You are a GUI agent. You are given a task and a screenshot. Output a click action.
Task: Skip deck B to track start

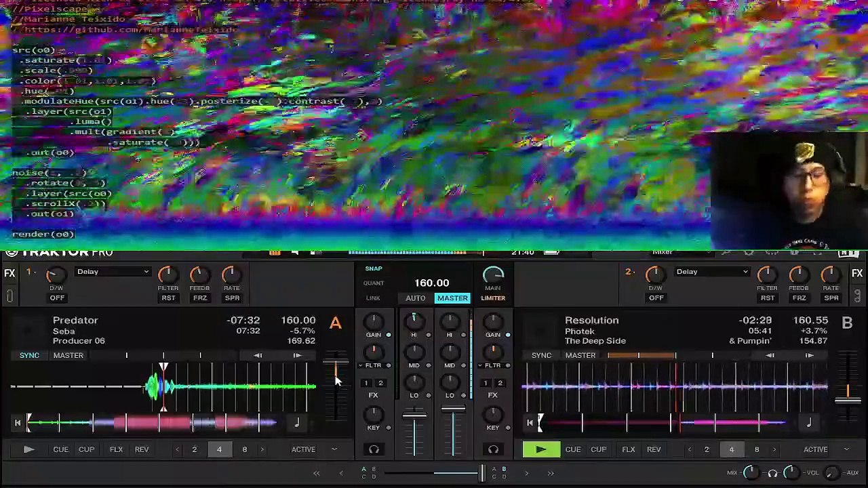pos(530,424)
